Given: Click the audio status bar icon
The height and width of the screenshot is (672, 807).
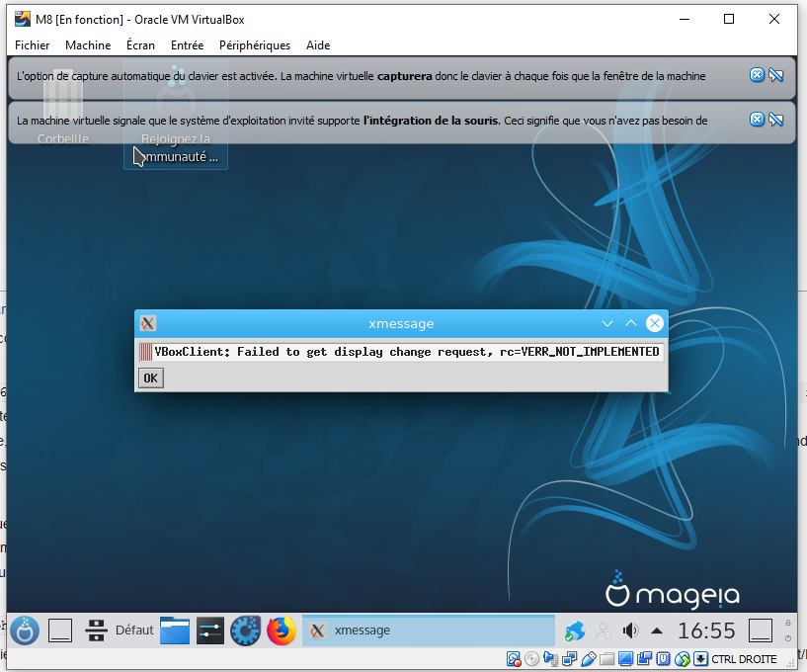Looking at the screenshot, I should coord(551,659).
